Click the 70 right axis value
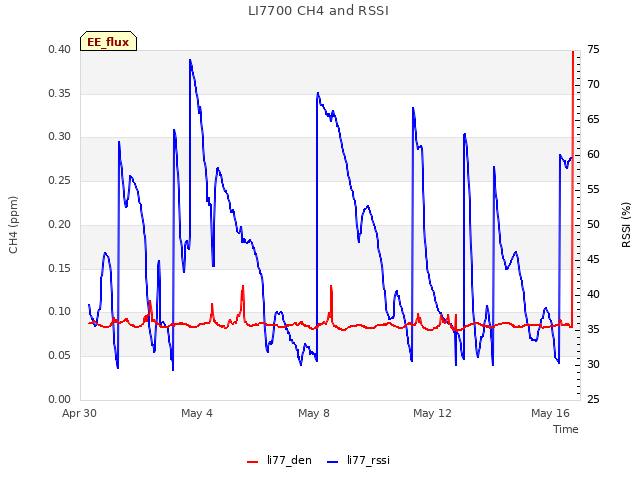Viewport: 640px width, 480px height. [x=593, y=84]
